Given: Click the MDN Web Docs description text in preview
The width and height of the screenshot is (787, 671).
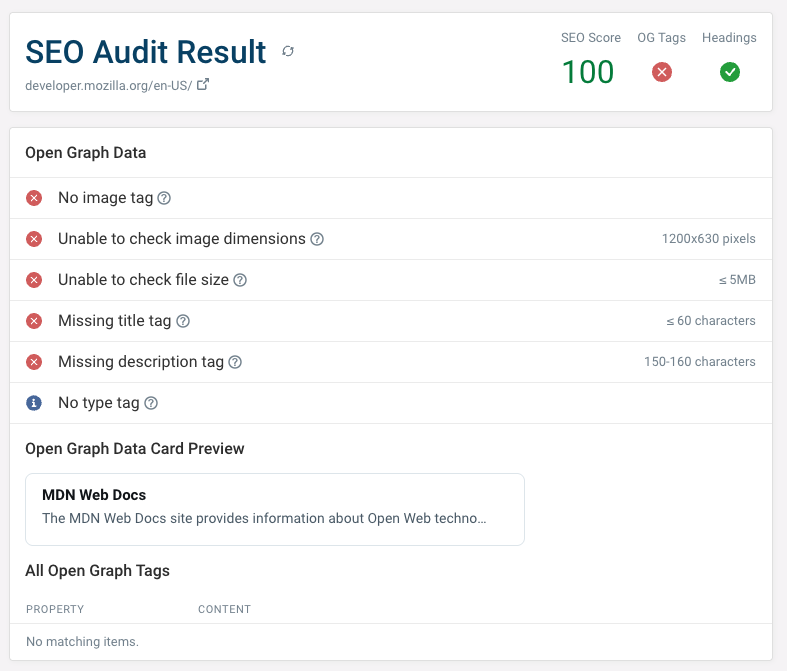Looking at the screenshot, I should (x=264, y=518).
